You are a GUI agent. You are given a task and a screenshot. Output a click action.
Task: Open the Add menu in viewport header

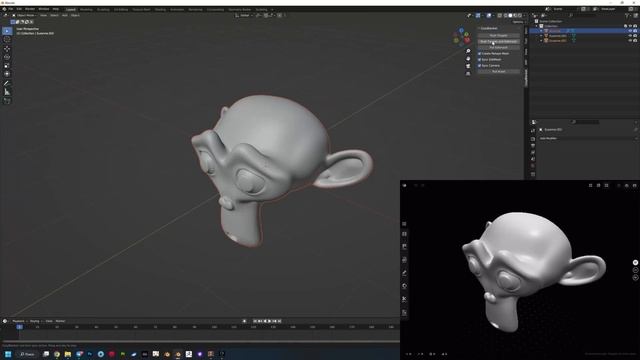(x=64, y=16)
